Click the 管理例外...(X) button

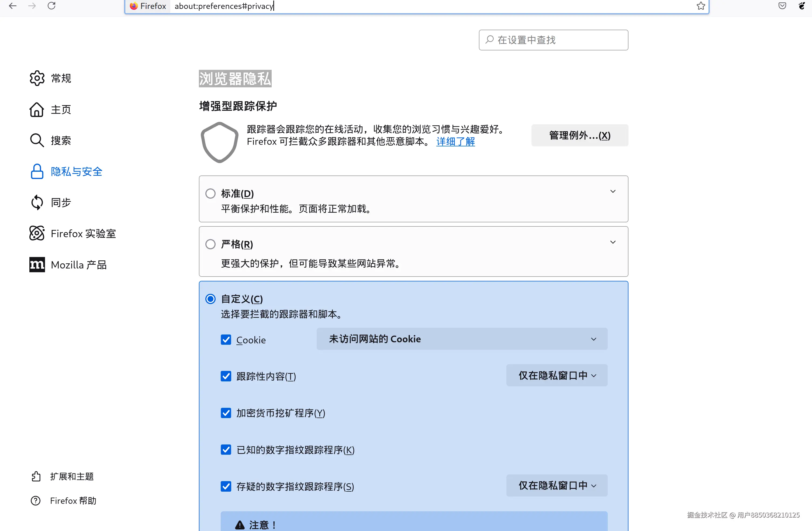[x=579, y=135]
